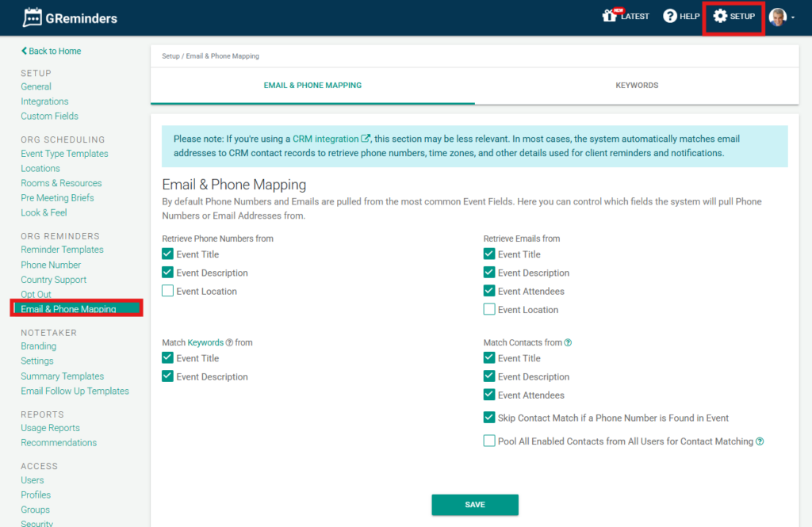Open Reminder Templates in the sidebar
This screenshot has width=812, height=527.
[62, 250]
